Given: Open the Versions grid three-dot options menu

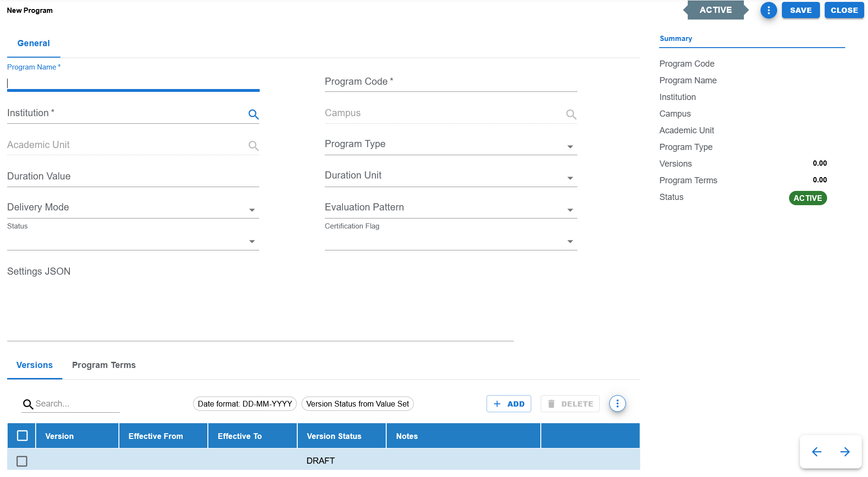Looking at the screenshot, I should tap(617, 404).
